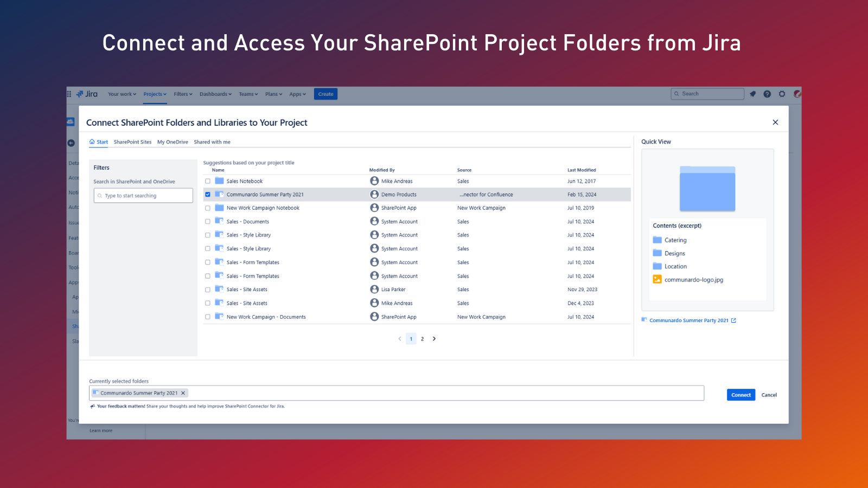Click the Jira logo
This screenshot has height=488, width=868.
87,94
